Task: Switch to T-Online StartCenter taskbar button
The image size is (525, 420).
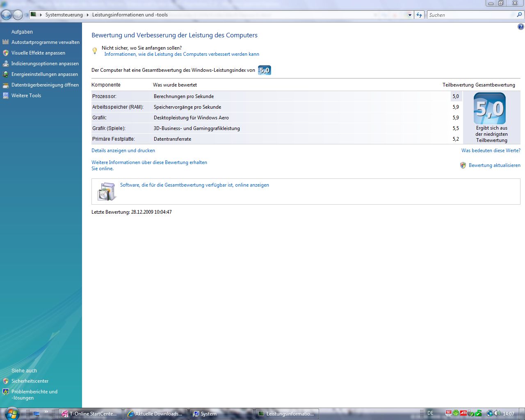Action: 90,414
